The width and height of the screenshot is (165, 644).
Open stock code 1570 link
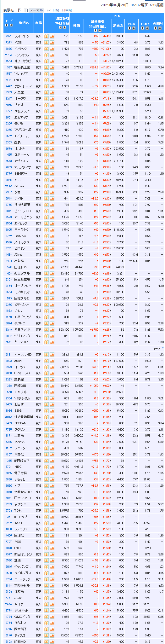coord(8,267)
